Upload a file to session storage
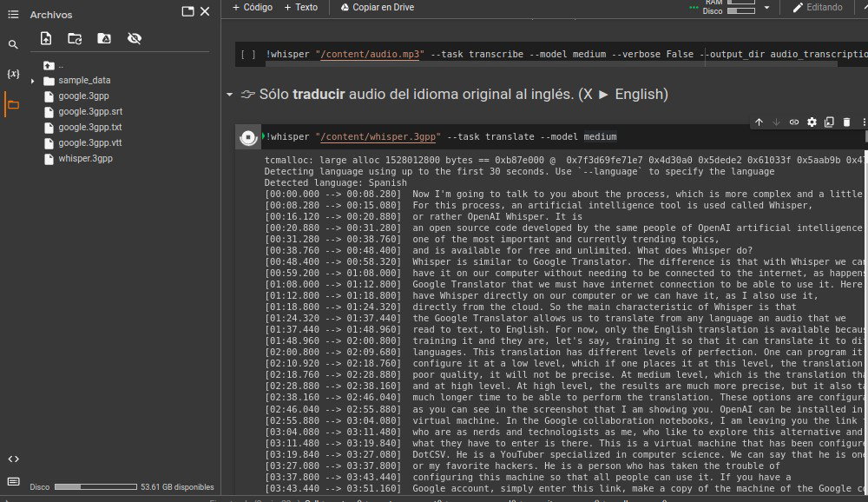 click(46, 38)
